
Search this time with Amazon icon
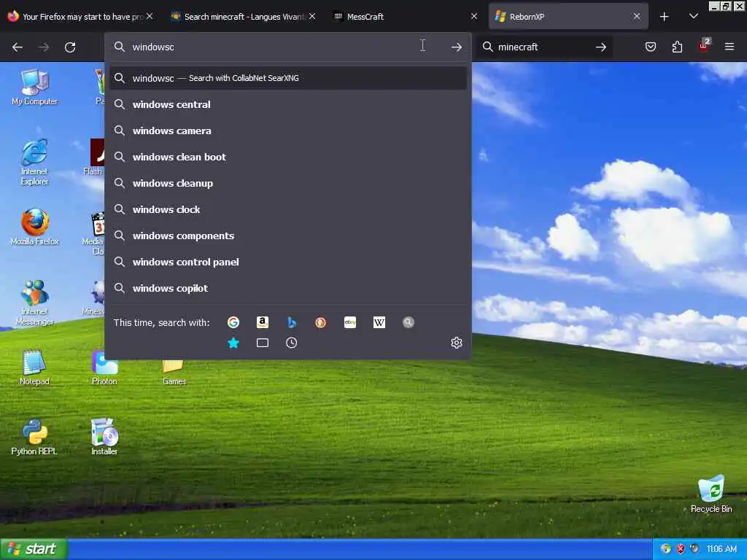coord(263,322)
